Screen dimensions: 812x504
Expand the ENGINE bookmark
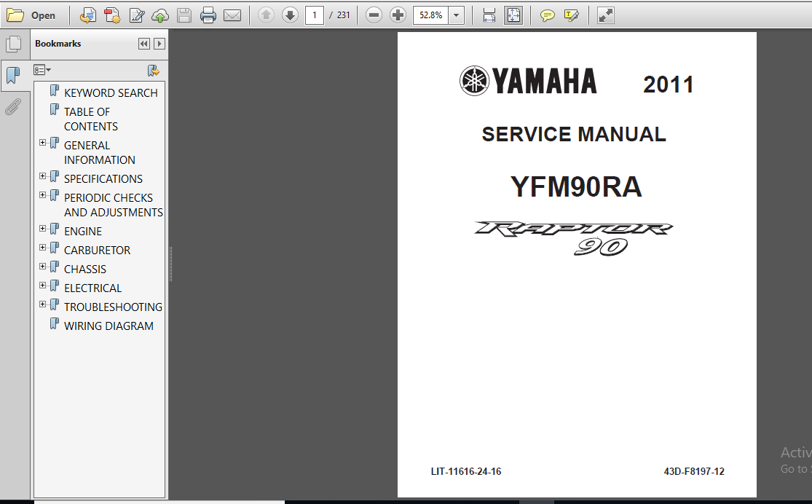coord(42,229)
